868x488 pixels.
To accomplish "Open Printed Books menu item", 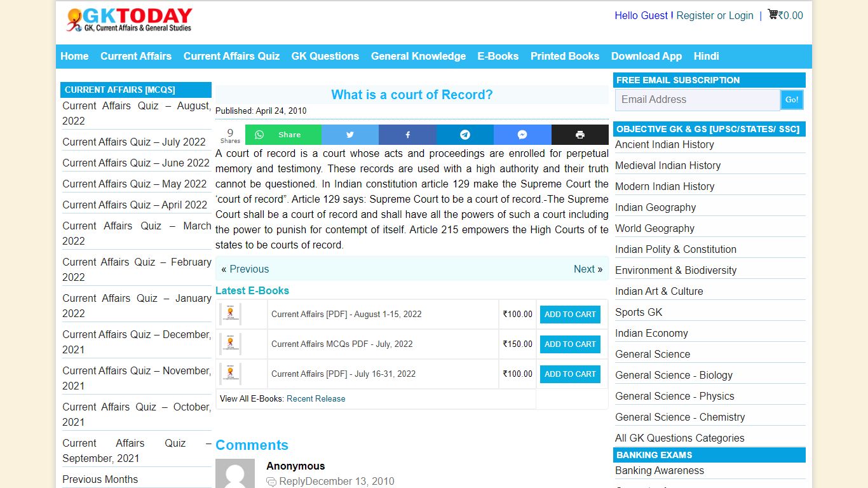I will [565, 56].
